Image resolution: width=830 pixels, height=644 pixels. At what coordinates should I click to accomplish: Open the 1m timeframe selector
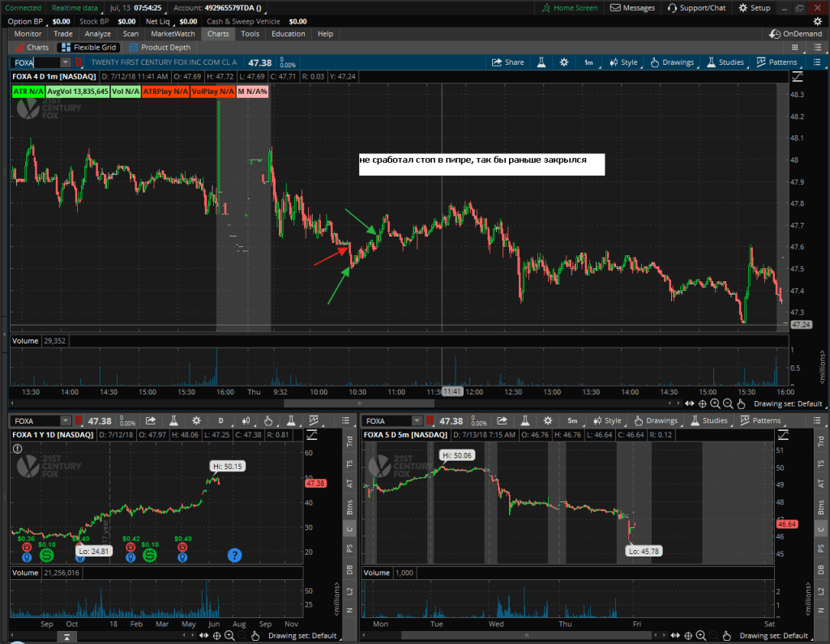click(x=588, y=62)
